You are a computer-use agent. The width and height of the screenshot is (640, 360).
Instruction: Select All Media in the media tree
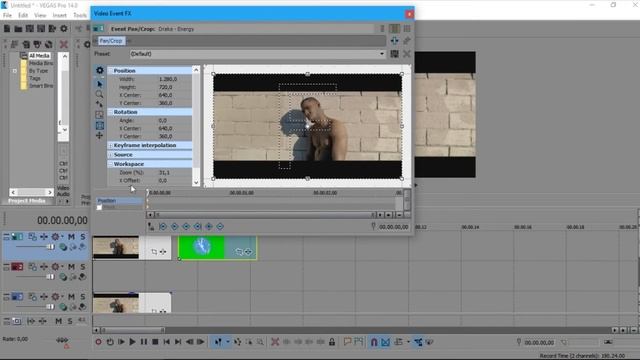click(39, 56)
